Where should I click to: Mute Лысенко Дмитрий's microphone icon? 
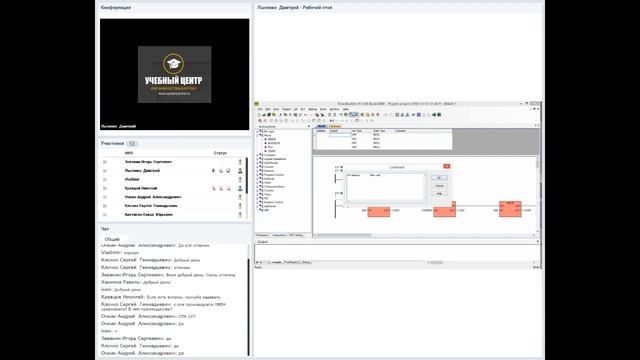coord(213,171)
